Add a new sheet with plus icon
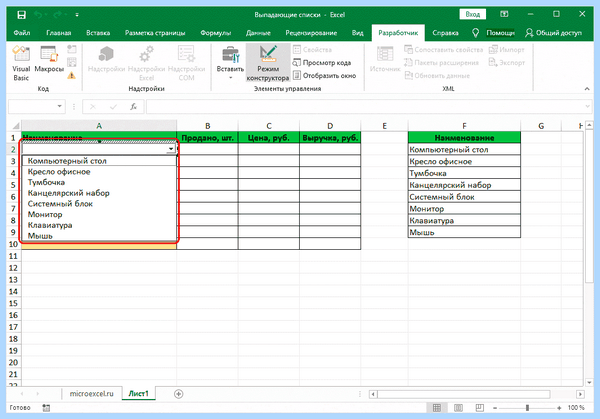 coord(178,394)
